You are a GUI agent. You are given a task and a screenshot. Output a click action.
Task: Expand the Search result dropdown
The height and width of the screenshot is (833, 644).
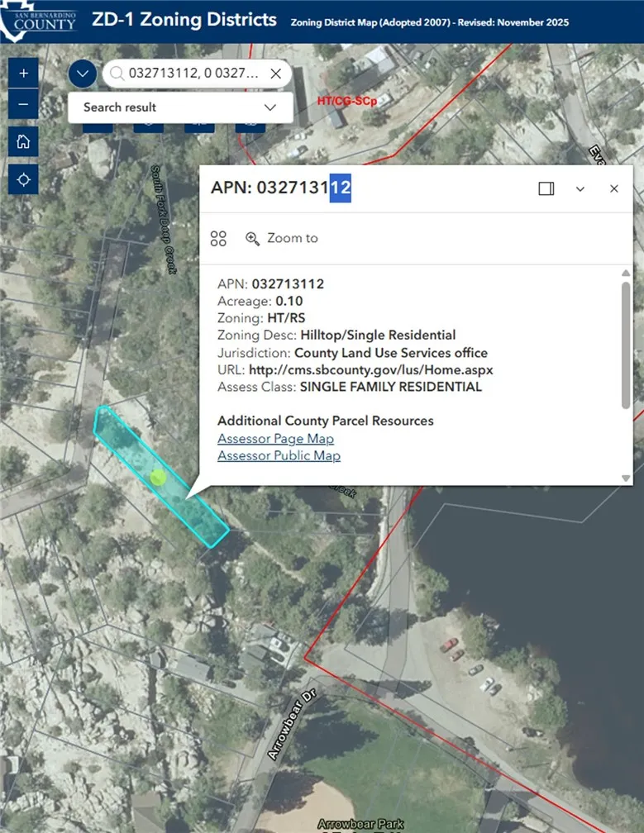pos(270,107)
